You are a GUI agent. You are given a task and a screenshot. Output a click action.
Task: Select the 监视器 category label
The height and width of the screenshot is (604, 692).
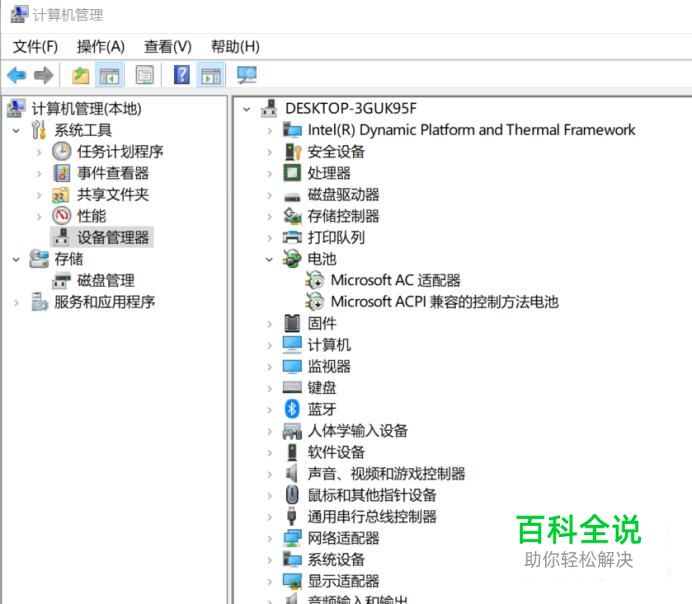[x=329, y=367]
